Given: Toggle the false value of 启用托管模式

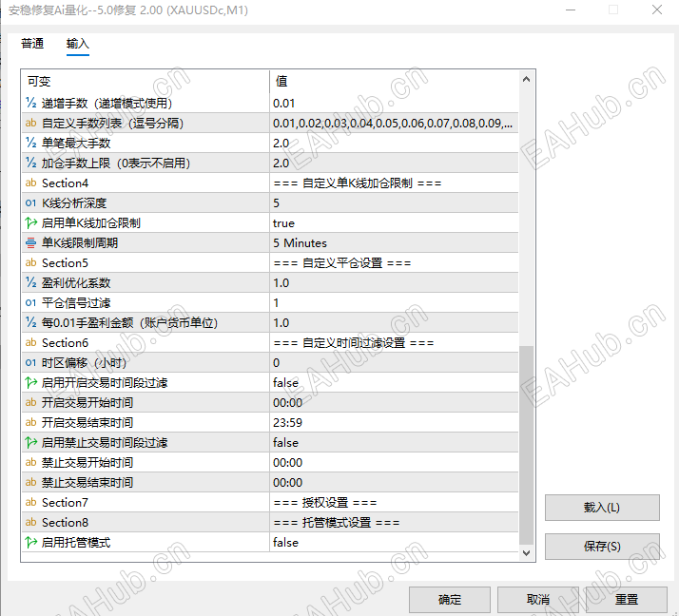Looking at the screenshot, I should click(394, 543).
